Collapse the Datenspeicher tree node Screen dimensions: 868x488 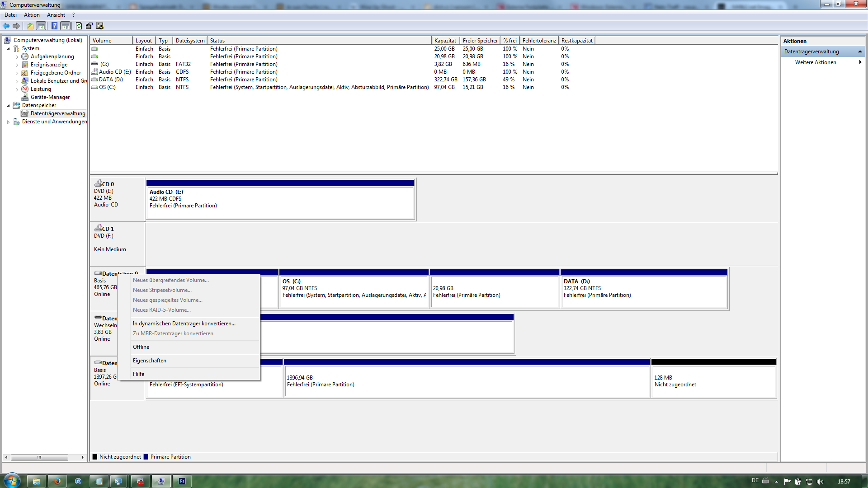tap(8, 106)
